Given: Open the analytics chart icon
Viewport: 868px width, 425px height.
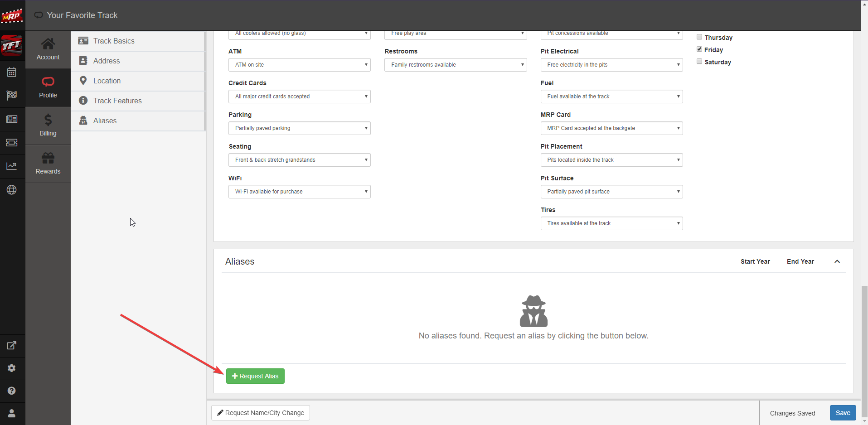Looking at the screenshot, I should click(12, 166).
